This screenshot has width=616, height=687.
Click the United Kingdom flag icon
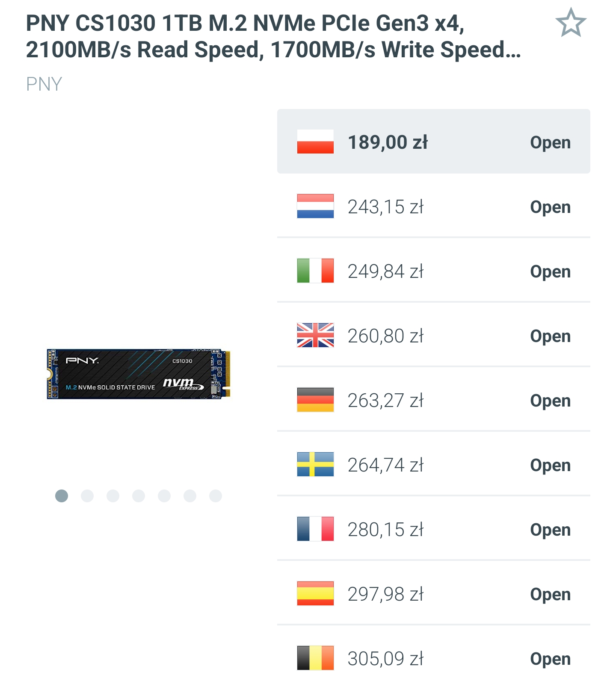point(315,335)
